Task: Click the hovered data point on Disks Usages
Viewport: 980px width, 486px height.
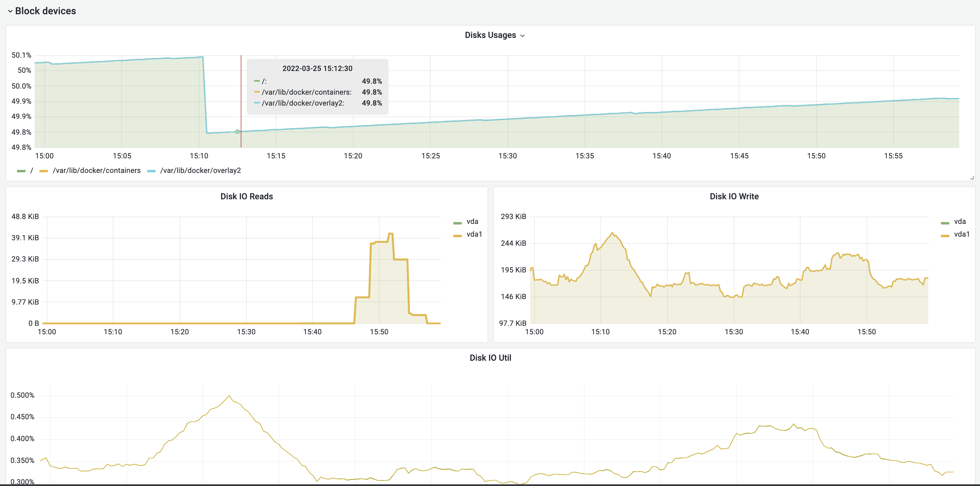Action: [x=237, y=132]
